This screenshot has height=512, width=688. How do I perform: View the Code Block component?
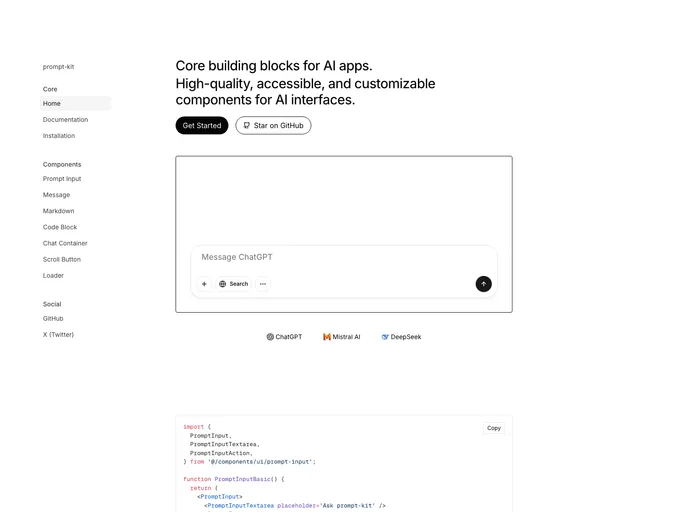click(x=60, y=227)
